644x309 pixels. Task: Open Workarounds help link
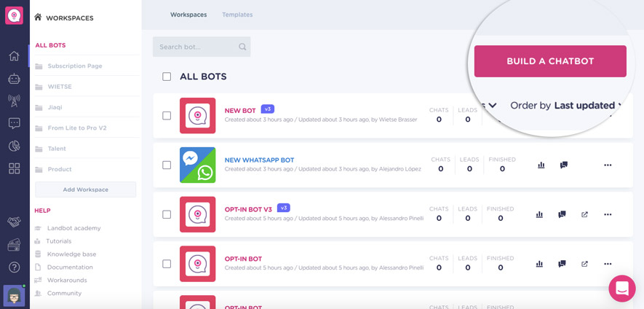67,280
